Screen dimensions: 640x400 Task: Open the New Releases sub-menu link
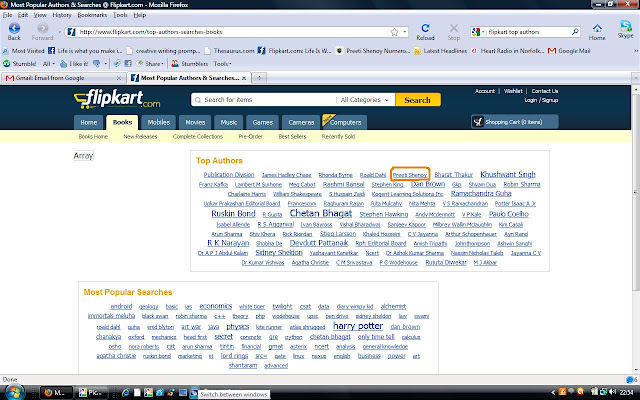[140, 137]
